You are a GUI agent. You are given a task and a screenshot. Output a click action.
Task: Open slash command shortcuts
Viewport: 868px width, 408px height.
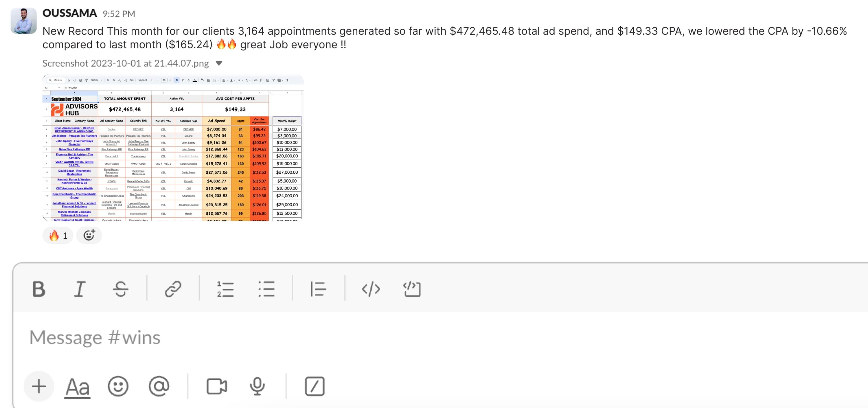315,386
